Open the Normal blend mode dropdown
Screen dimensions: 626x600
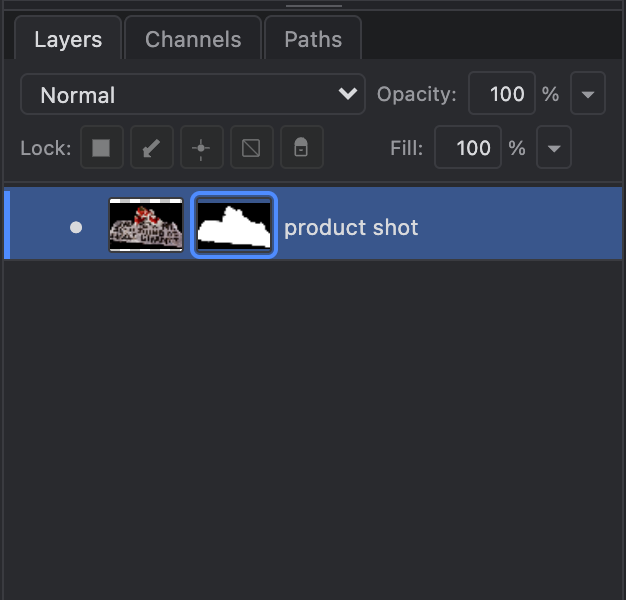(x=193, y=94)
